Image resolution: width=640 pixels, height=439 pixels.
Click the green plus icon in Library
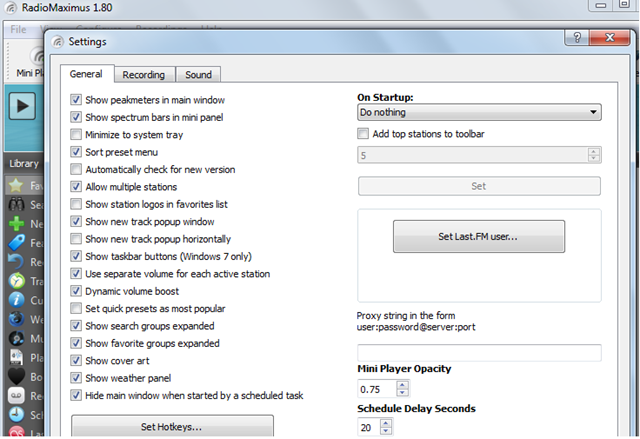click(x=15, y=224)
